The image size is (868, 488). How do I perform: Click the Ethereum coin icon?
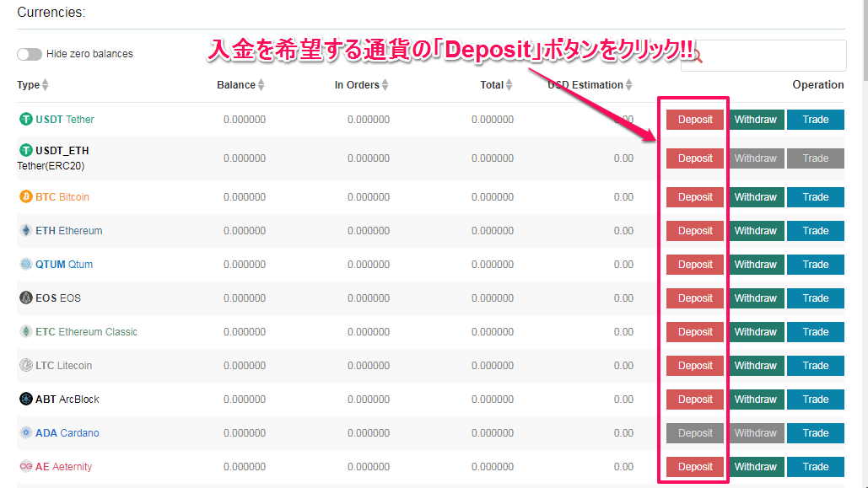point(25,231)
